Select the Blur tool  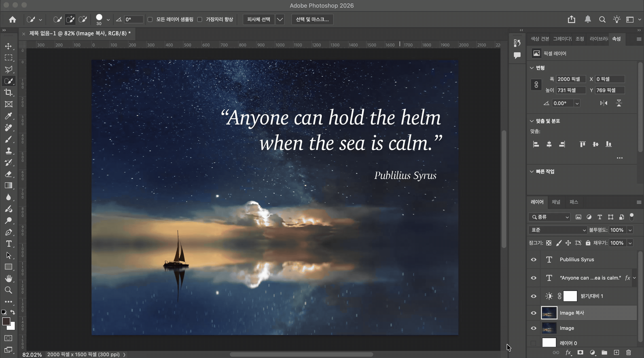point(8,197)
